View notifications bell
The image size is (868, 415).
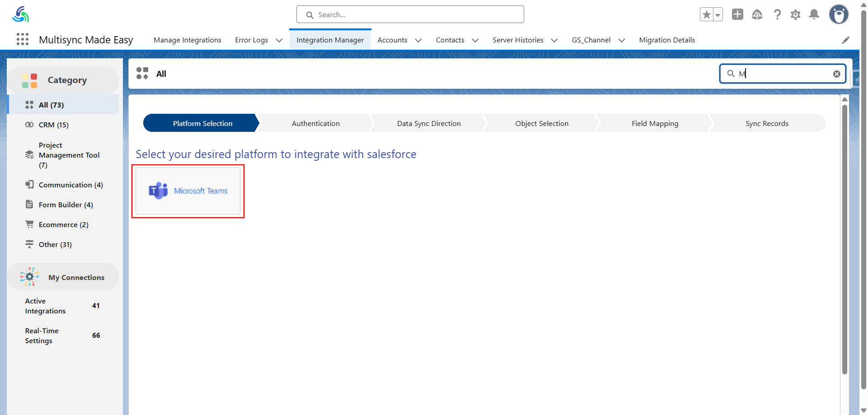pos(814,14)
